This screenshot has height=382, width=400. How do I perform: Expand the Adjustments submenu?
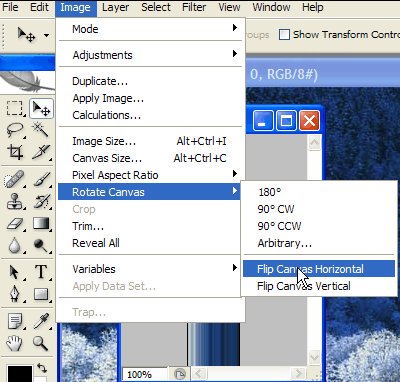150,54
